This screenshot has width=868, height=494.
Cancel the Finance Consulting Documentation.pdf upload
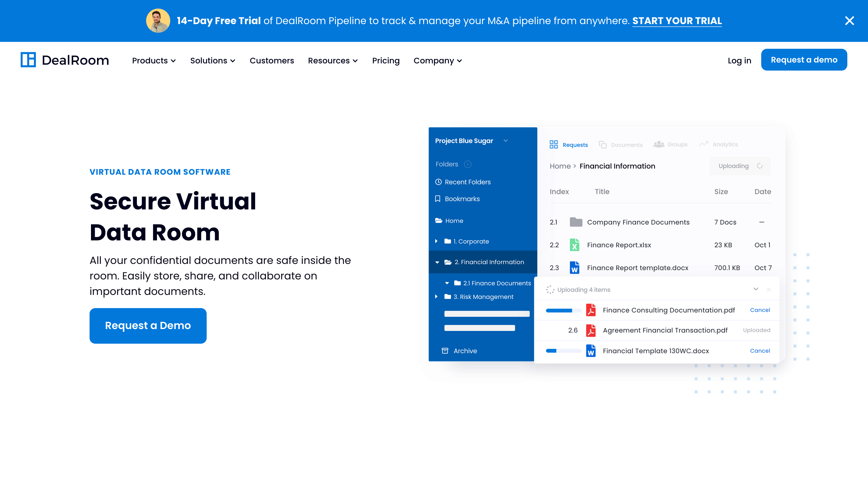[760, 310]
